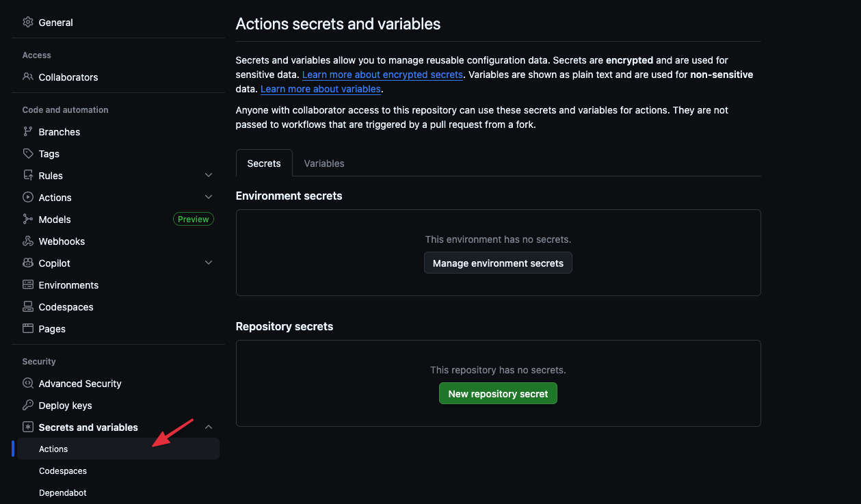Click the Branches git-branch icon
The width and height of the screenshot is (861, 504).
[x=28, y=132]
